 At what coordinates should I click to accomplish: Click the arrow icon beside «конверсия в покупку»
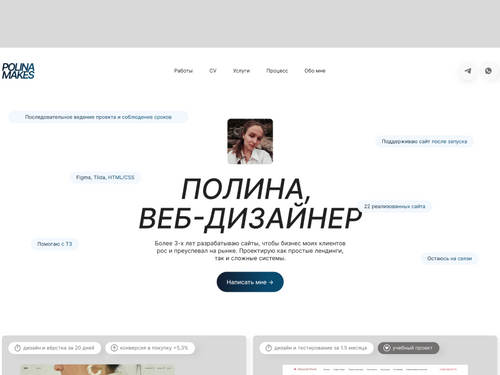(x=114, y=348)
